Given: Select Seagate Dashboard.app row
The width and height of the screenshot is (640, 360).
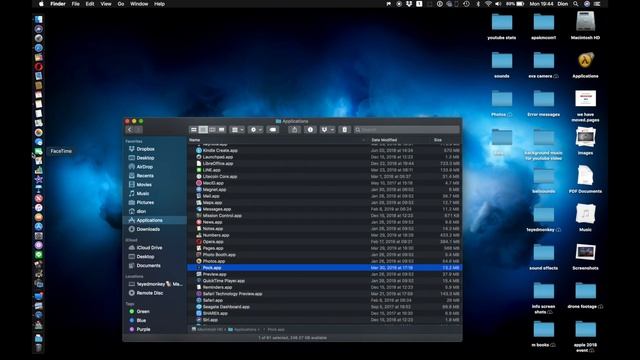Looking at the screenshot, I should 324,307.
